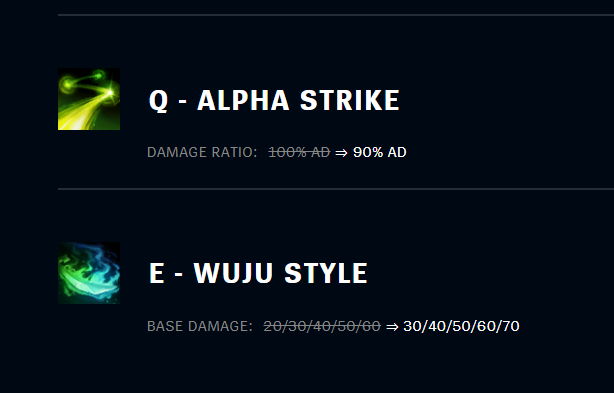Screen dimensions: 614x393
Task: Click the struck-through 100% AD value
Action: pos(299,152)
